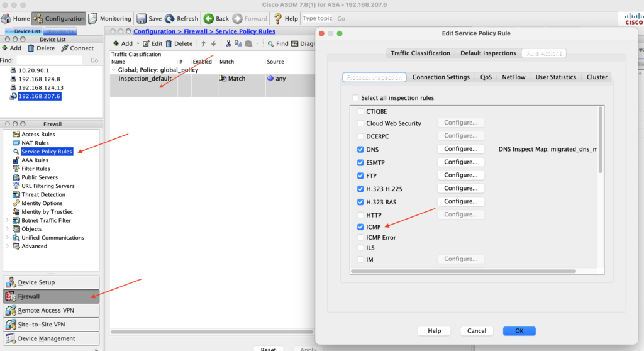Expand the Botnet Traffic Filter tree node
Screen dimensions: 644x351
pyautogui.click(x=8, y=220)
